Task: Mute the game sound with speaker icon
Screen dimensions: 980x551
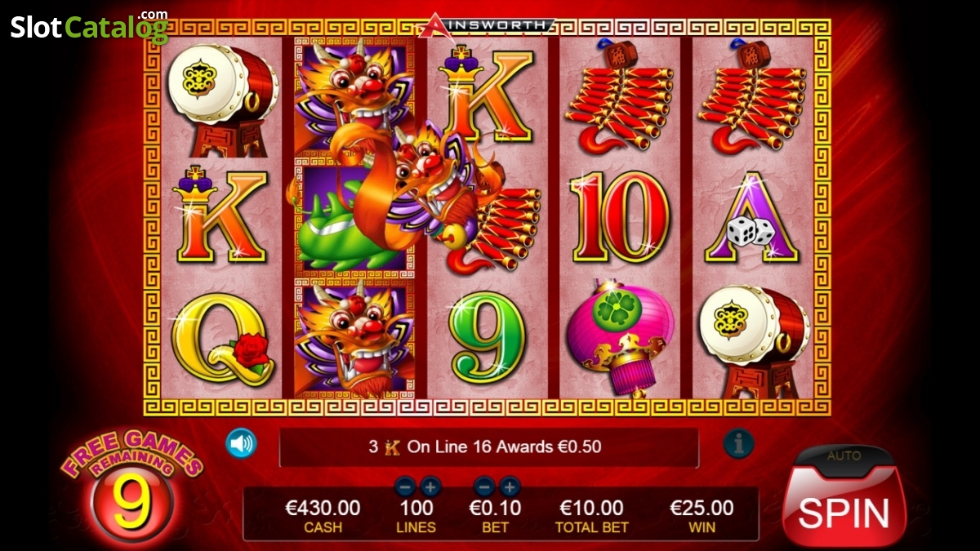Action: click(241, 444)
